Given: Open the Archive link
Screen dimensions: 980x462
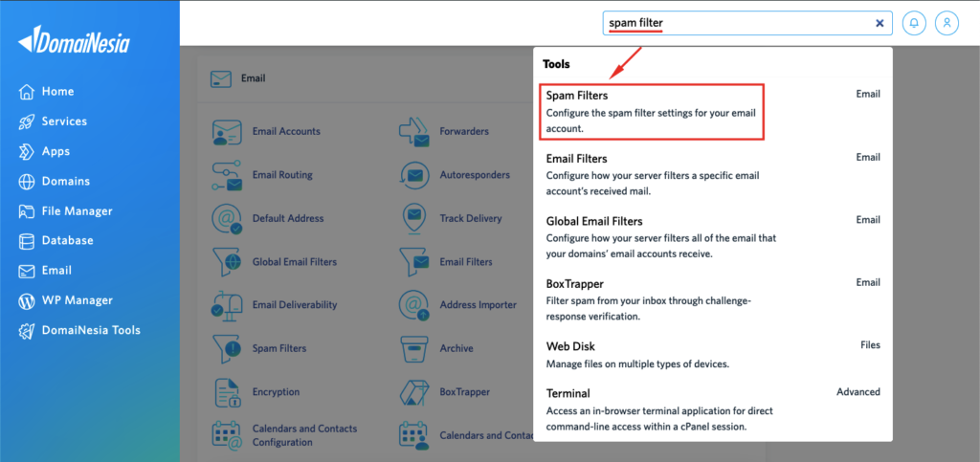Looking at the screenshot, I should (457, 348).
